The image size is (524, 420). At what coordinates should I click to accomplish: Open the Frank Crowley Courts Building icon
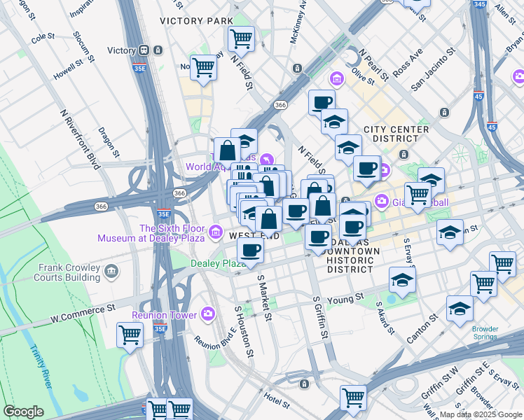[111, 271]
